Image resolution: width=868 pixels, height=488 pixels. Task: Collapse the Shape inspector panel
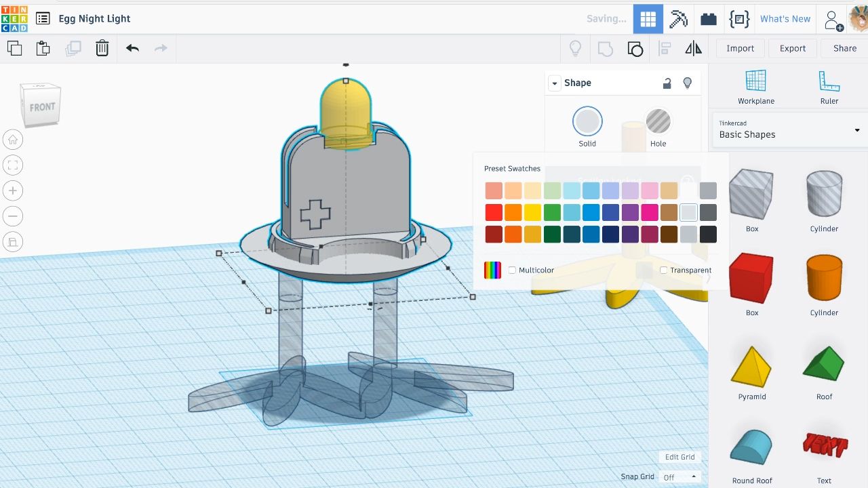555,83
